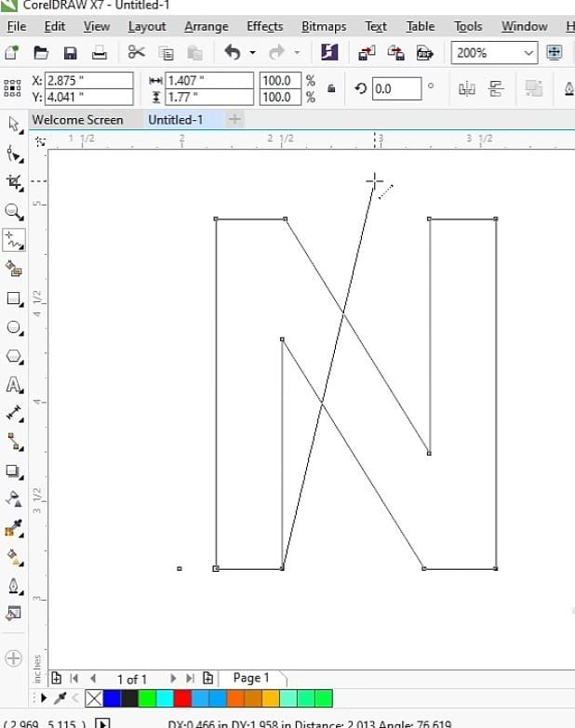Image resolution: width=575 pixels, height=728 pixels.
Task: Open the Arrange menu
Action: point(207,26)
